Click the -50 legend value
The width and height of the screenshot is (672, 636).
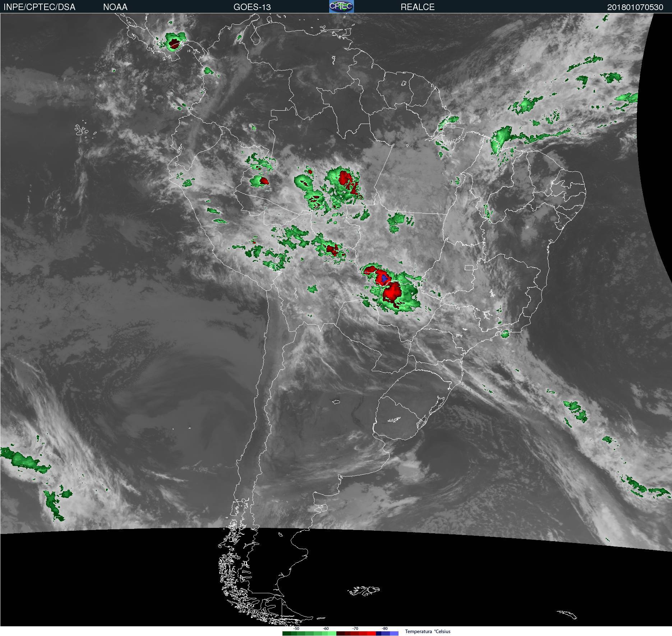click(x=296, y=628)
